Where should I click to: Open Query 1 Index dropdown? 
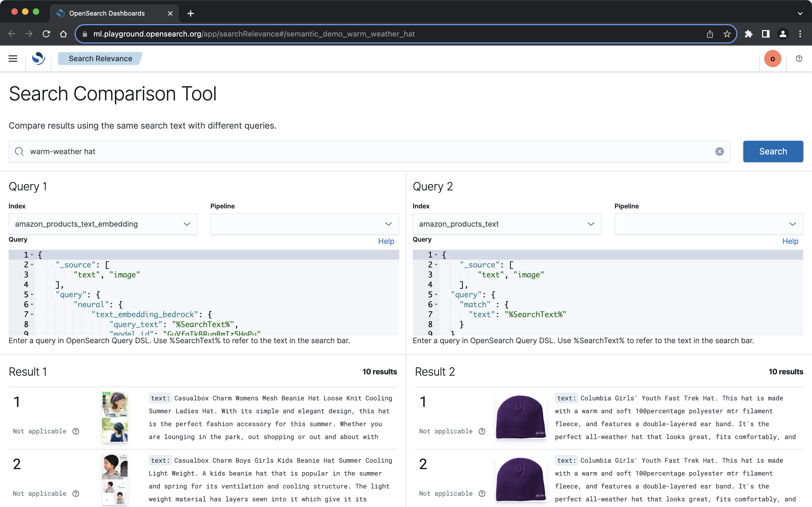[x=103, y=224]
